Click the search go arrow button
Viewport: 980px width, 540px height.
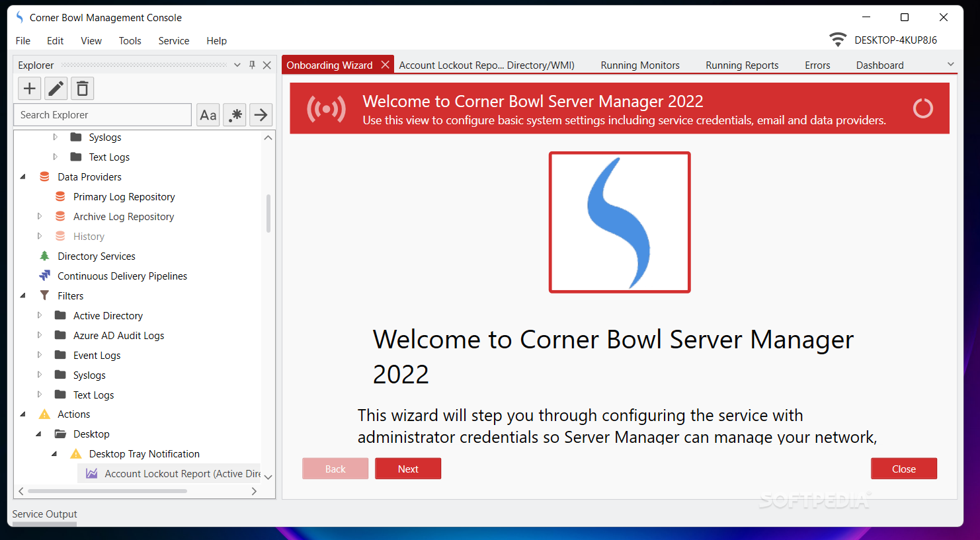click(261, 115)
